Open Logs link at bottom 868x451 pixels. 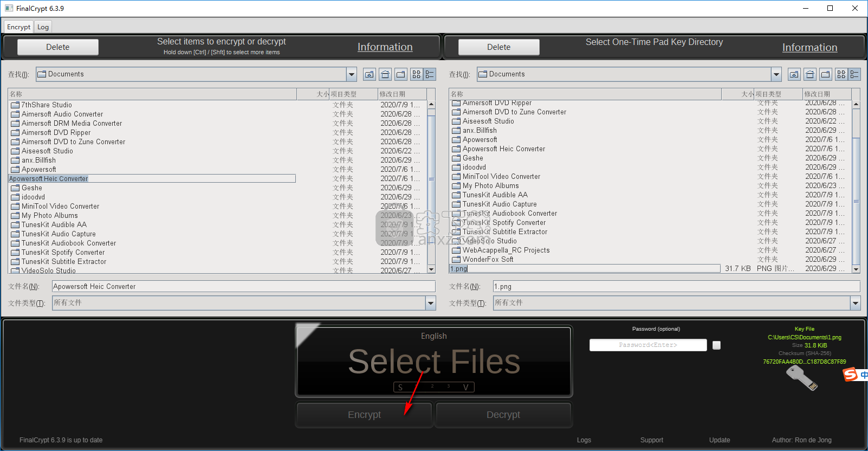click(x=584, y=440)
